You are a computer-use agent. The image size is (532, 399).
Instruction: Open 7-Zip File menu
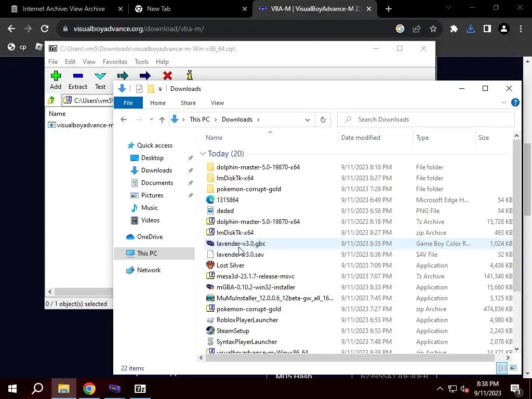click(x=53, y=62)
